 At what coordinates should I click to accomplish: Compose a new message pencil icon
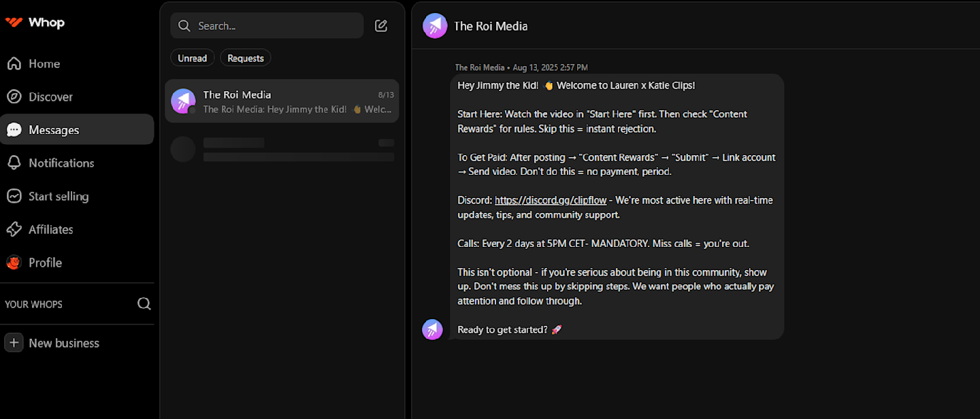(381, 26)
